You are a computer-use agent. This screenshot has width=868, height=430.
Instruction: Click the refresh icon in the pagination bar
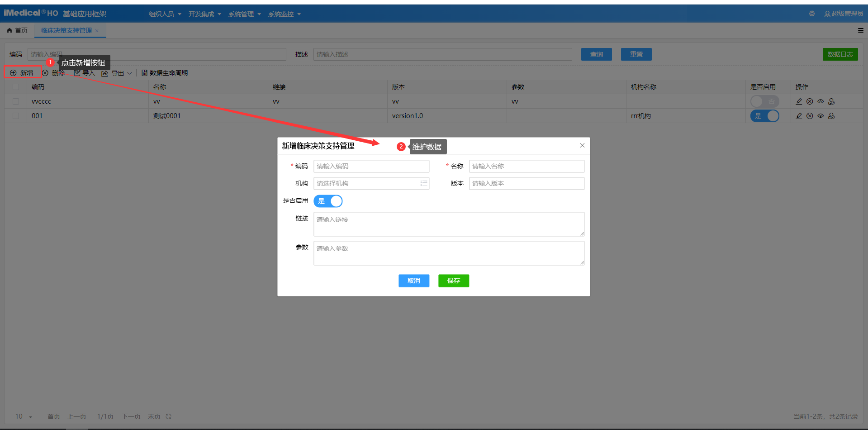click(x=168, y=416)
